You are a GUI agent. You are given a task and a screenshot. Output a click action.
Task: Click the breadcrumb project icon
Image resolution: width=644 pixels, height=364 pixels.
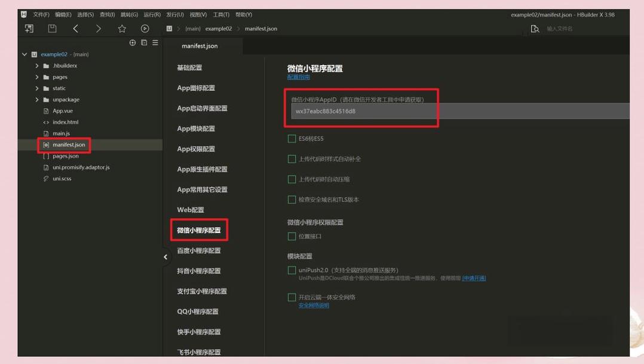point(169,29)
